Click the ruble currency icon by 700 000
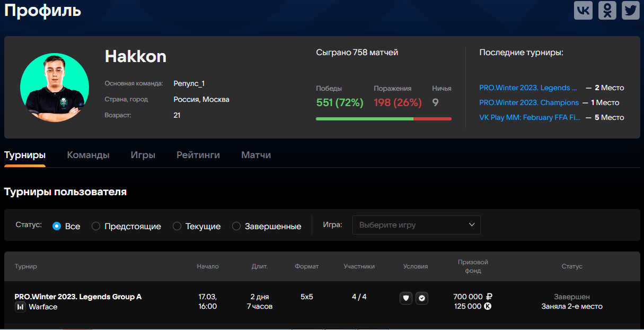The height and width of the screenshot is (330, 644). coord(489,297)
